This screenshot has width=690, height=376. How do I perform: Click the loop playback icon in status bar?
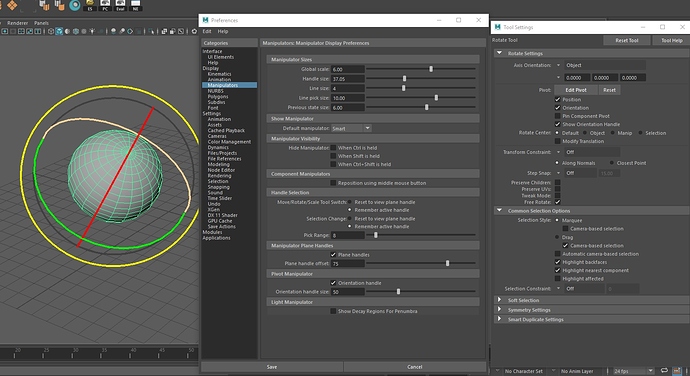(664, 371)
